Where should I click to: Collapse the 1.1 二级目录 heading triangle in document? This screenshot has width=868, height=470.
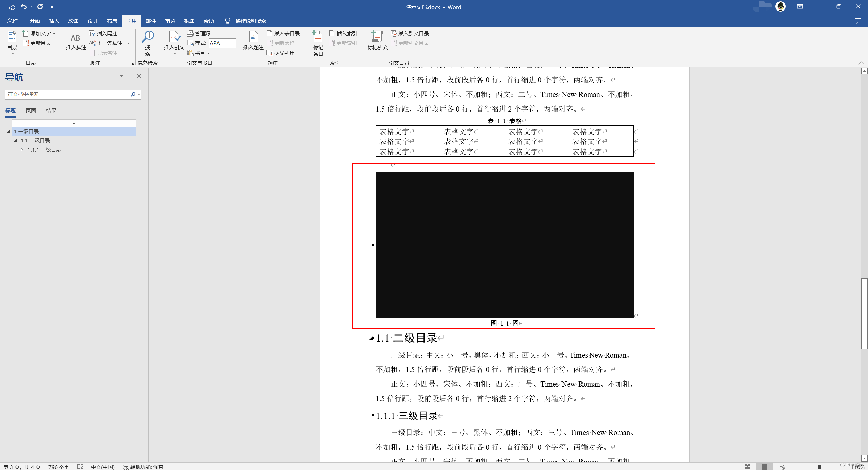point(372,338)
